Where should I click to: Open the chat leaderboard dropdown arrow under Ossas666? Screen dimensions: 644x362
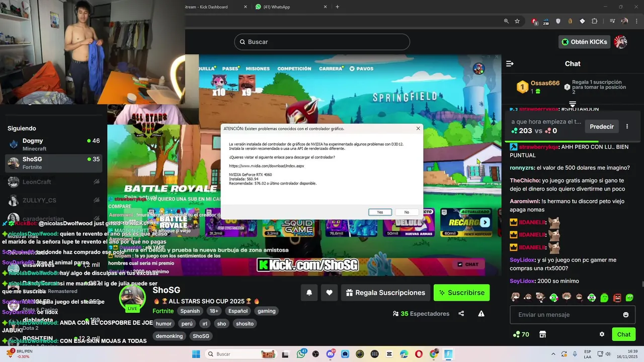click(x=573, y=104)
